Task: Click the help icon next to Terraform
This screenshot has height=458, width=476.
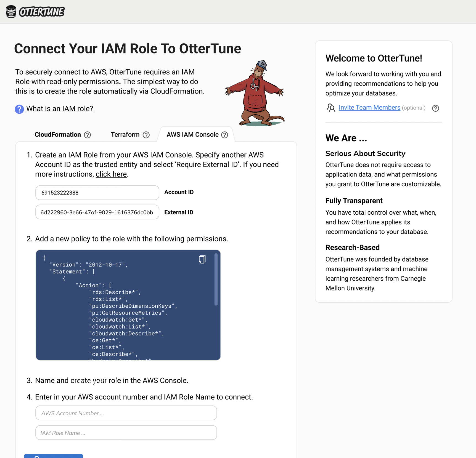Action: point(146,135)
